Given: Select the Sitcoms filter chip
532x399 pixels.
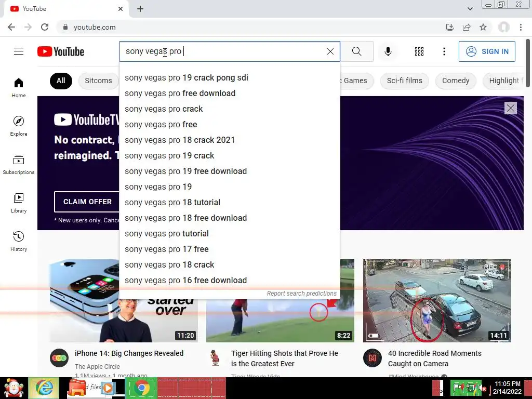Looking at the screenshot, I should [98, 81].
